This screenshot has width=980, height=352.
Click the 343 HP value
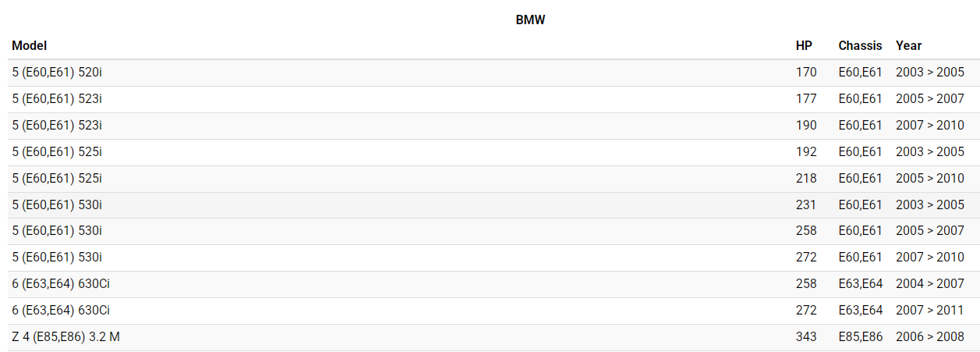[x=806, y=337]
